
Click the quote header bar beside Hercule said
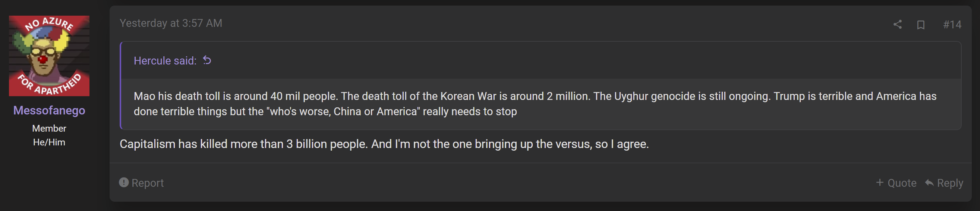coord(541,60)
